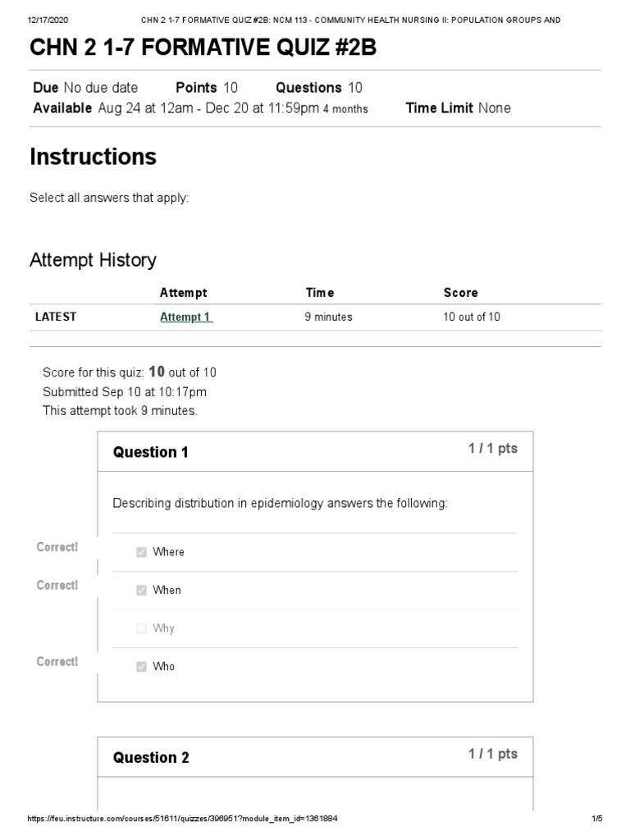
Task: Click the Correct! label beside Who
Action: pos(57,661)
